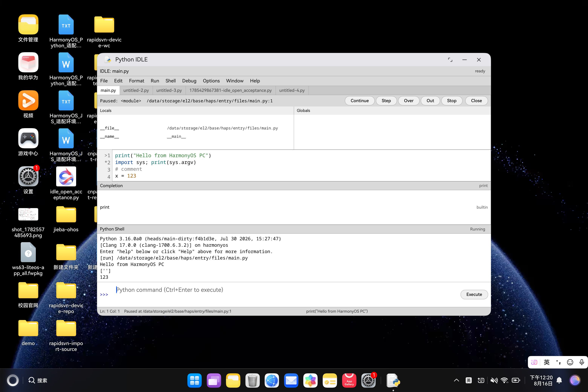Click the Over debugger button
Screen dimensions: 588x392
tap(409, 101)
